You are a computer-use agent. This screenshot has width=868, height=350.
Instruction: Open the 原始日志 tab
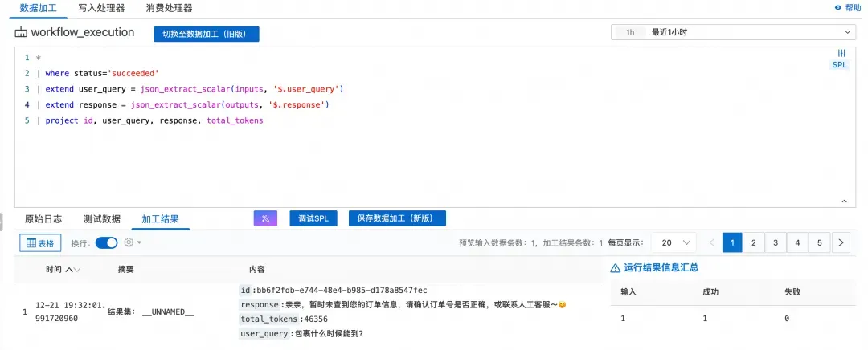pos(43,219)
